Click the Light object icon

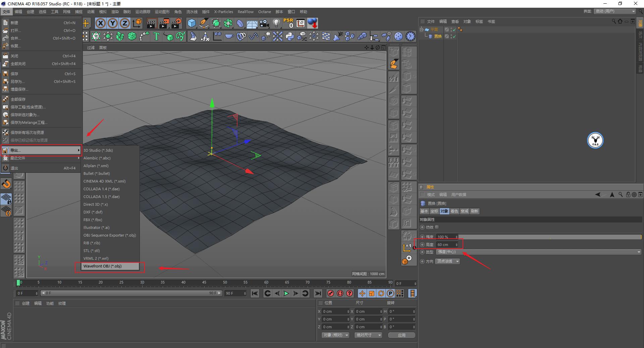point(276,23)
